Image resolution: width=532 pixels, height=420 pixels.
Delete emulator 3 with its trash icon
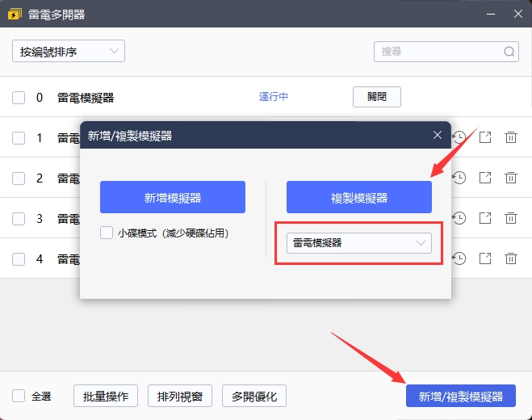(511, 218)
